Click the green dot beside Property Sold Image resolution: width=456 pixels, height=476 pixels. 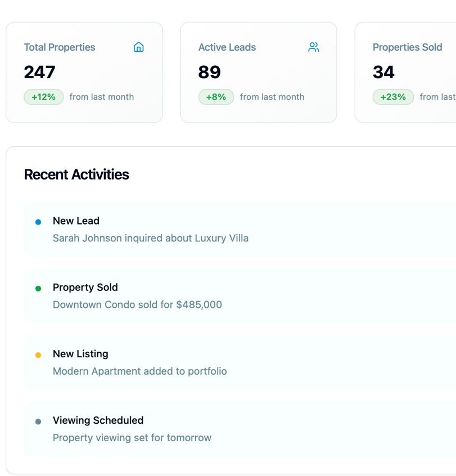tap(38, 288)
